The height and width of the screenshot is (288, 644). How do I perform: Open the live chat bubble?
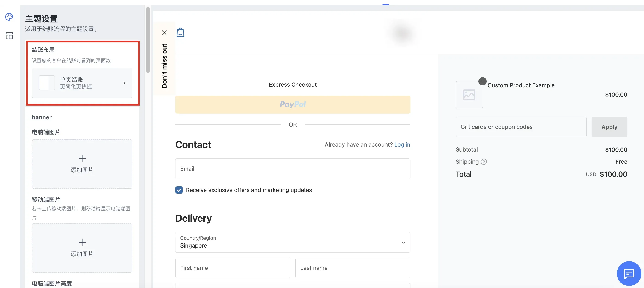tap(628, 273)
